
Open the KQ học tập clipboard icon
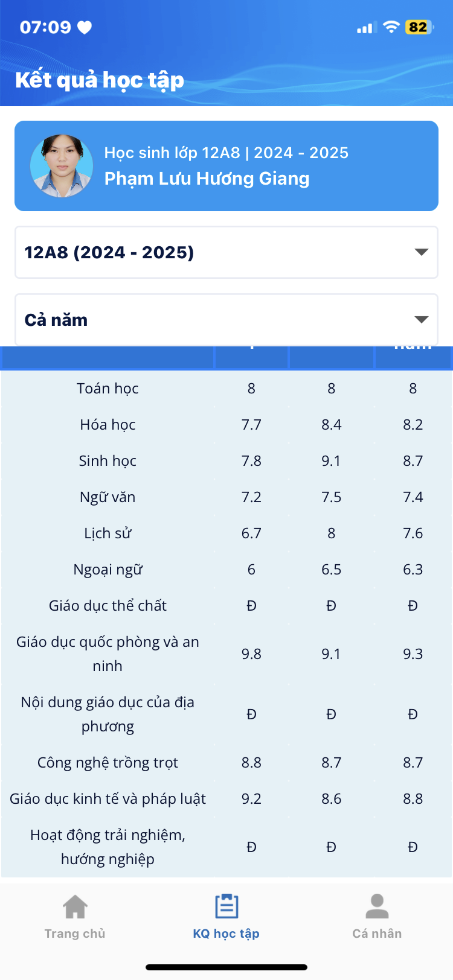(x=226, y=906)
